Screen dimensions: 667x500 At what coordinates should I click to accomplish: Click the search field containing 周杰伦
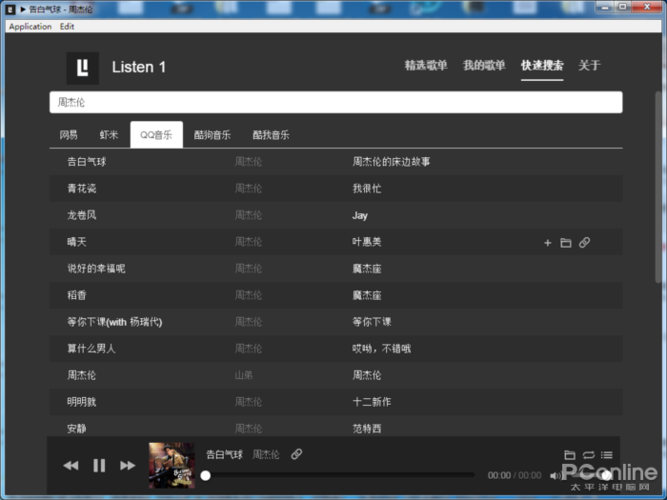336,102
